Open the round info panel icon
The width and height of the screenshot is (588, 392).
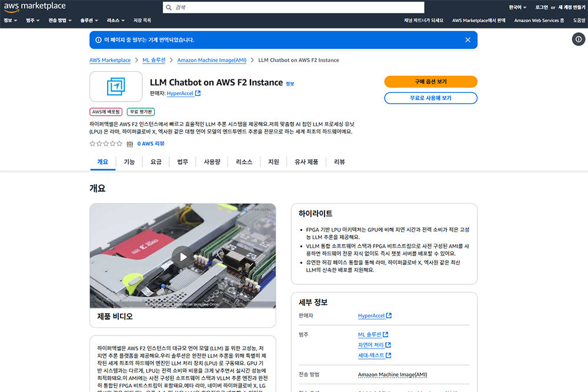(x=577, y=39)
